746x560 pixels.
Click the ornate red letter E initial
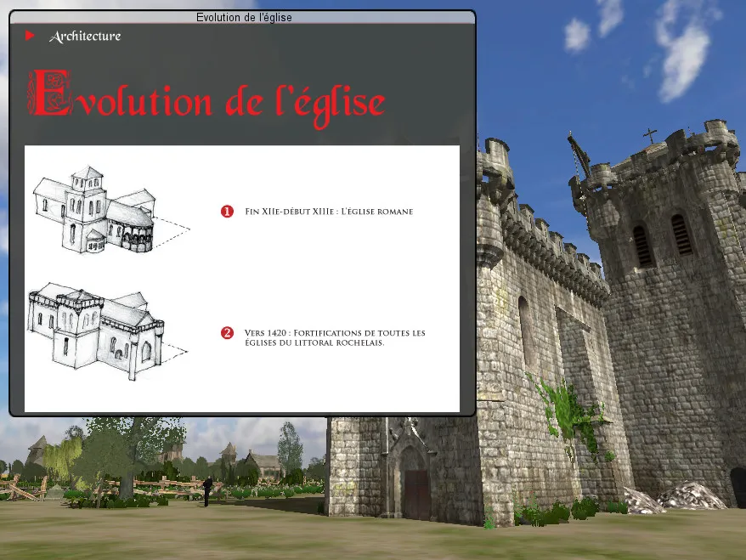48,94
